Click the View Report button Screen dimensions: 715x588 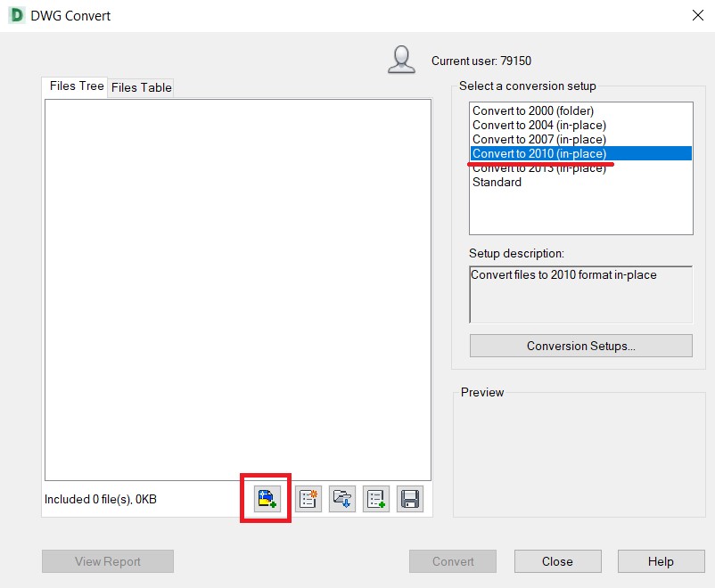107,561
